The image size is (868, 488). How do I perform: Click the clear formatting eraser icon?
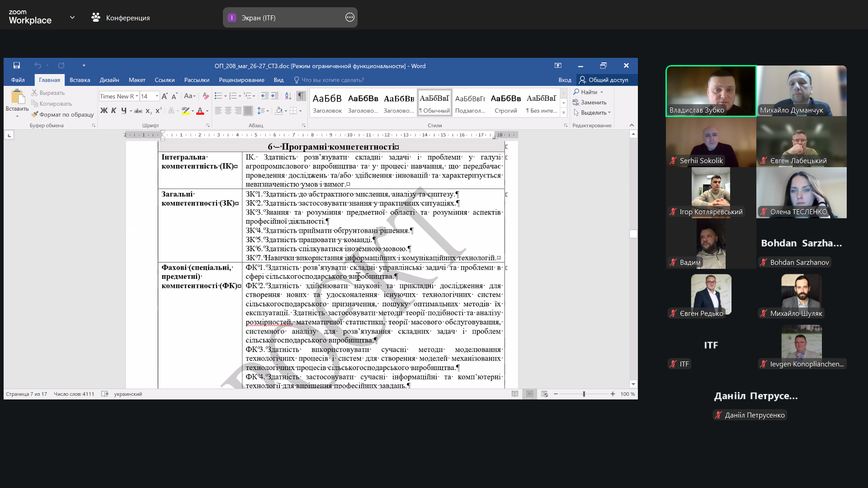click(206, 96)
